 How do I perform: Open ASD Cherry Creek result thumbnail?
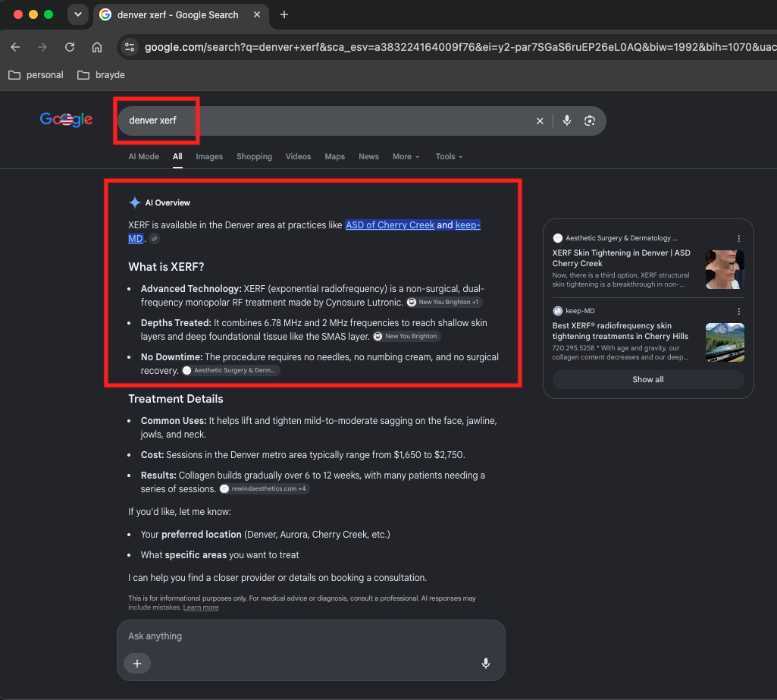tap(725, 270)
